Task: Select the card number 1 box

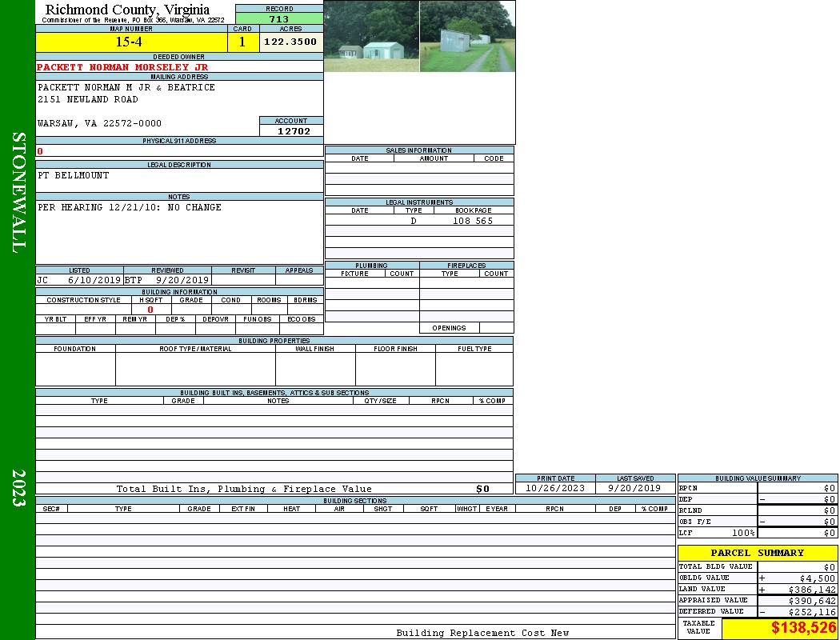Action: [242, 42]
